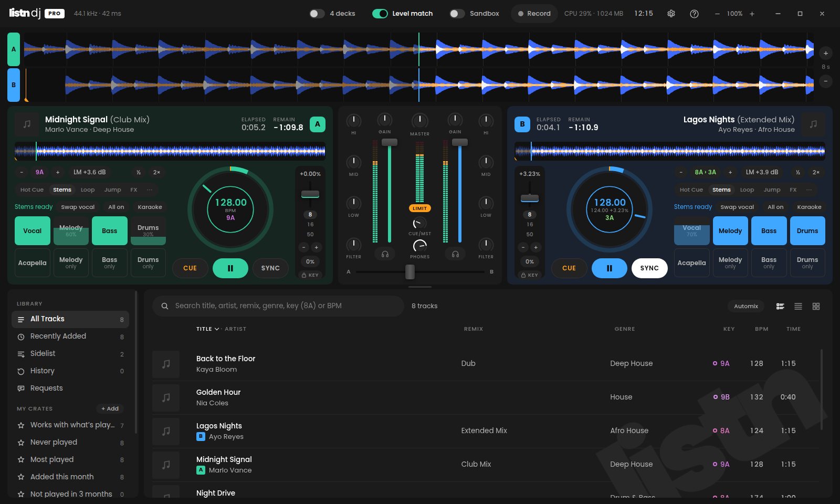Pause deck B playback
Image resolution: width=840 pixels, height=504 pixels.
click(x=610, y=268)
